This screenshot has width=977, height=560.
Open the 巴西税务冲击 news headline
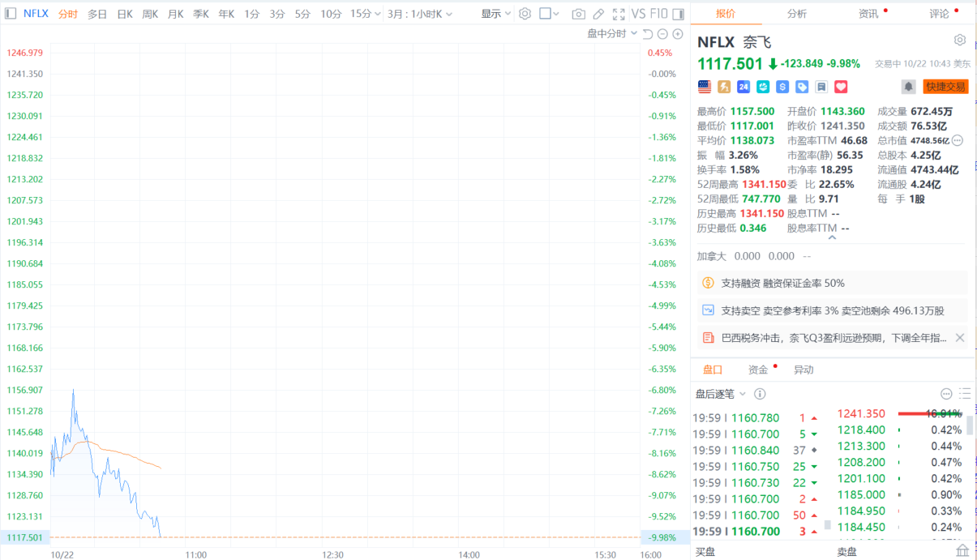coord(833,338)
